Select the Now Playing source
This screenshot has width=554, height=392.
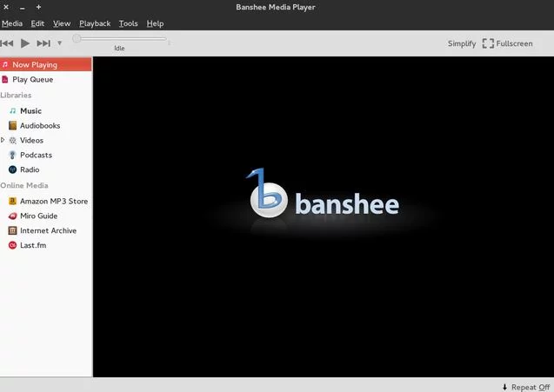46,64
